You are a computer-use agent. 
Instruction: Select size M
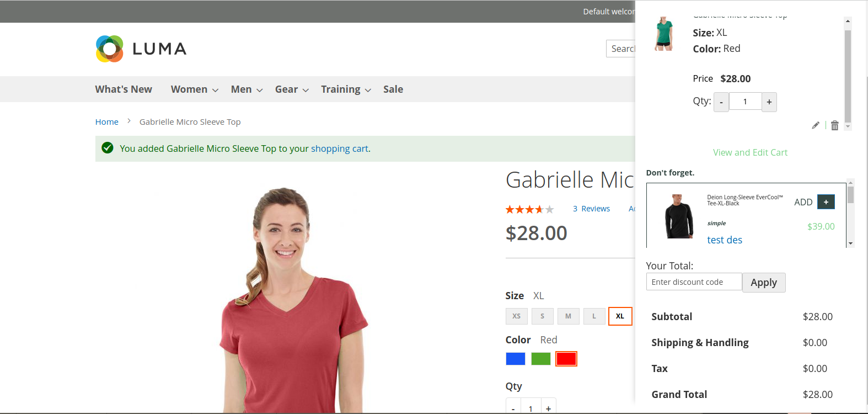[569, 316]
